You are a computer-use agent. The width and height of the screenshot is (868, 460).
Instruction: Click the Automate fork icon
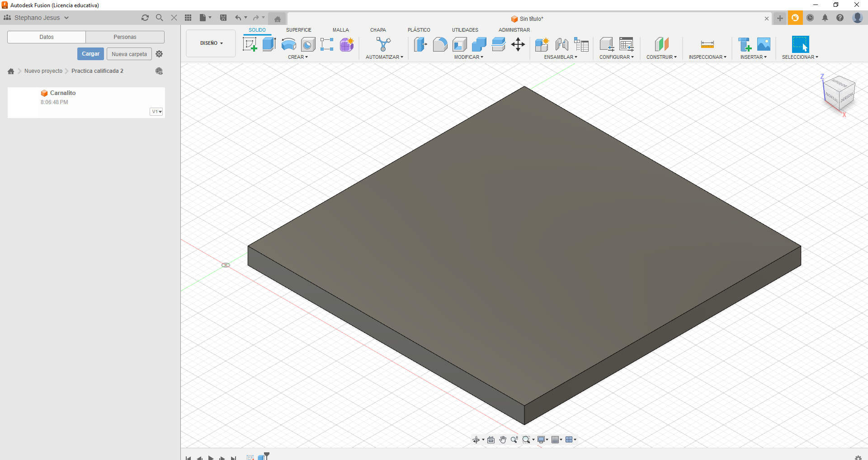coord(383,44)
